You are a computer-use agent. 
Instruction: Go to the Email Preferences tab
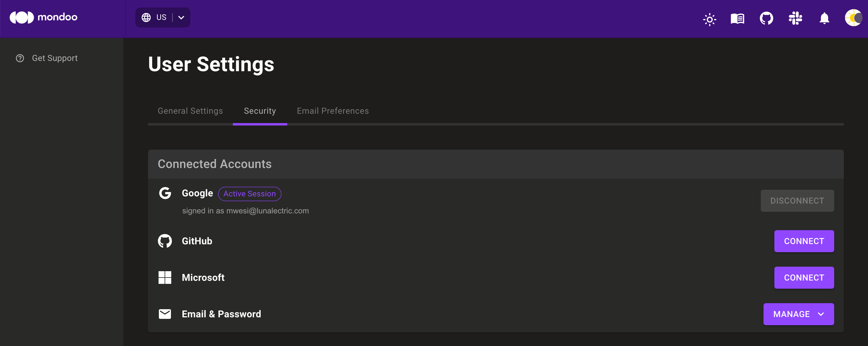pos(333,111)
